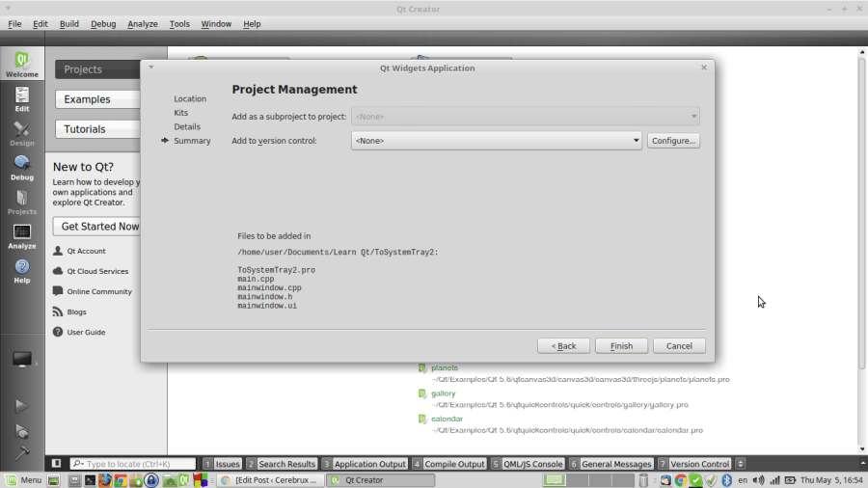The height and width of the screenshot is (488, 868).
Task: Open the Debug menu
Action: tap(103, 24)
